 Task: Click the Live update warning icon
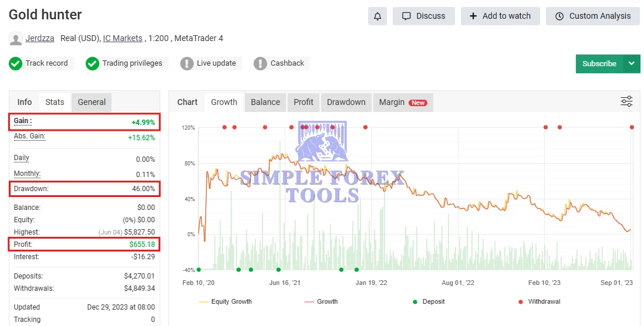tap(187, 63)
